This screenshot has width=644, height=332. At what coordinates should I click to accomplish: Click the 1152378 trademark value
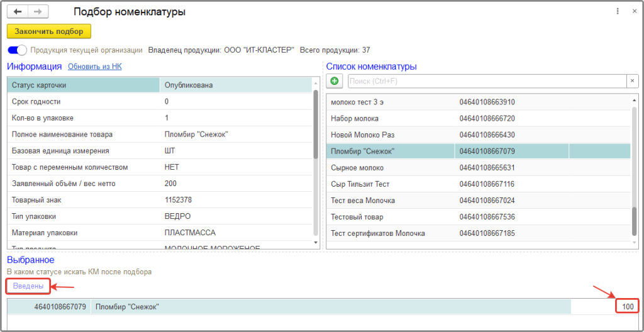pyautogui.click(x=178, y=200)
